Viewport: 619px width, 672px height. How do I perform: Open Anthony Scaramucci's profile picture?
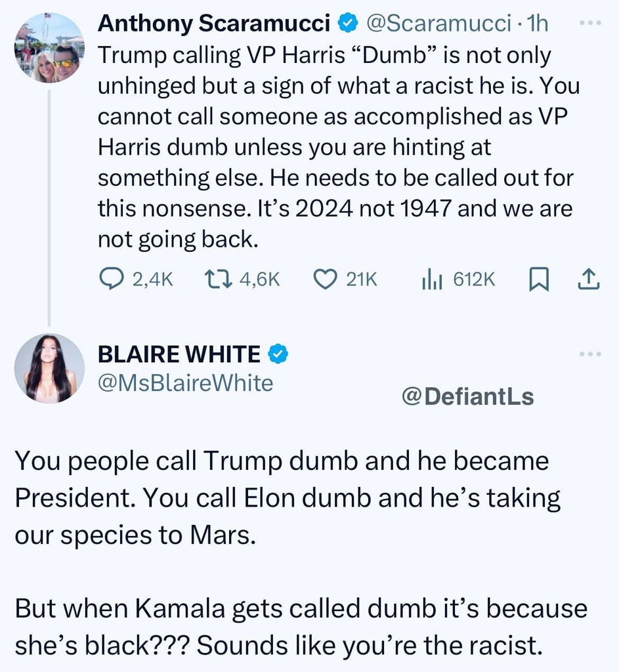pyautogui.click(x=50, y=47)
